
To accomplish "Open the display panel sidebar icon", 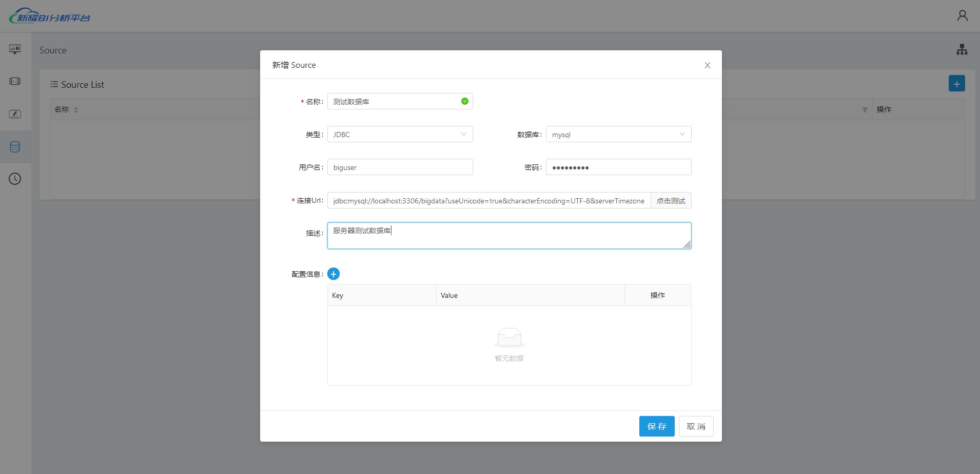I will (x=15, y=82).
